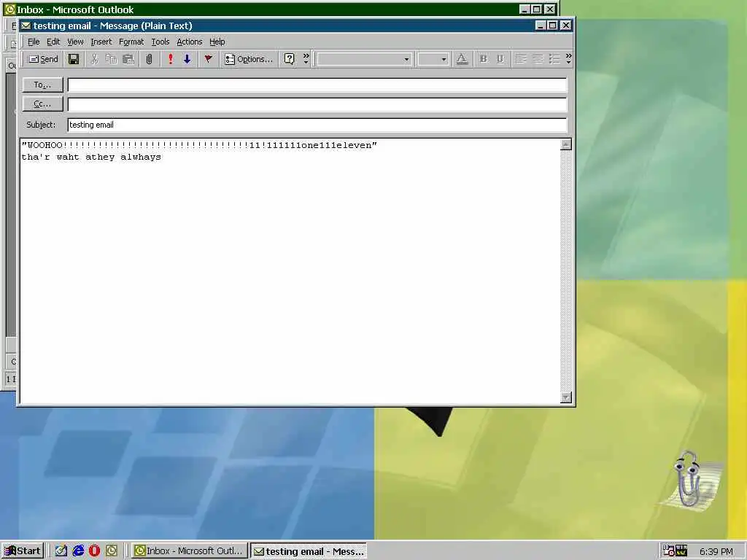Open the File menu
The image size is (747, 560).
point(34,42)
